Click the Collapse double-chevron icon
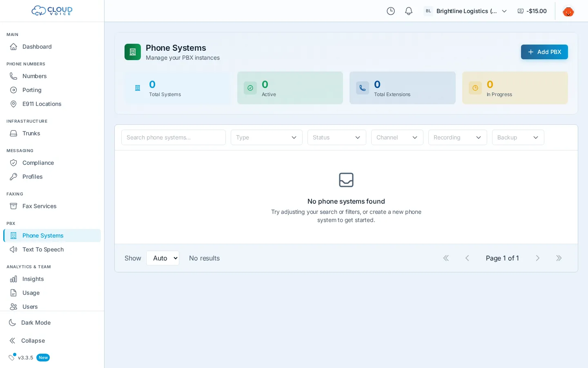 pyautogui.click(x=13, y=341)
